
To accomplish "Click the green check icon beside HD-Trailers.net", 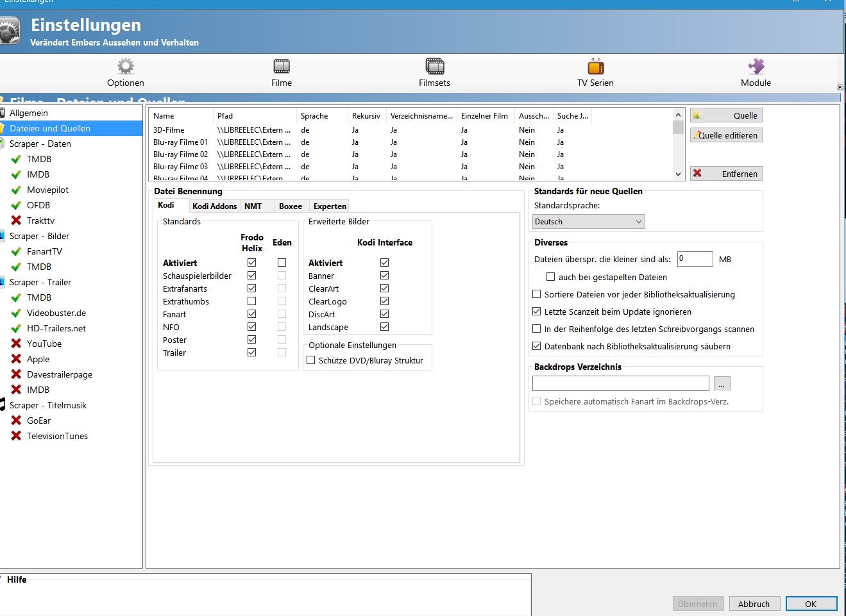I will pos(16,328).
